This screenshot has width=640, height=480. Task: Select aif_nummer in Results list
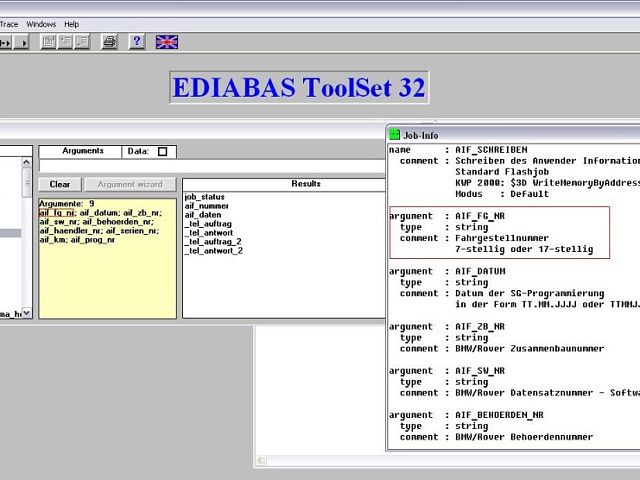click(207, 206)
